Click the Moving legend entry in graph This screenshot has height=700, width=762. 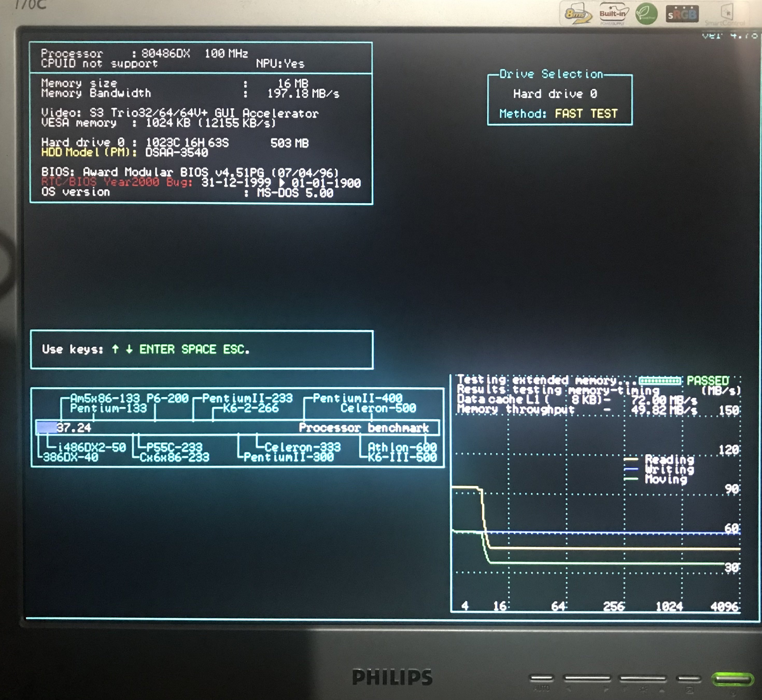(666, 479)
